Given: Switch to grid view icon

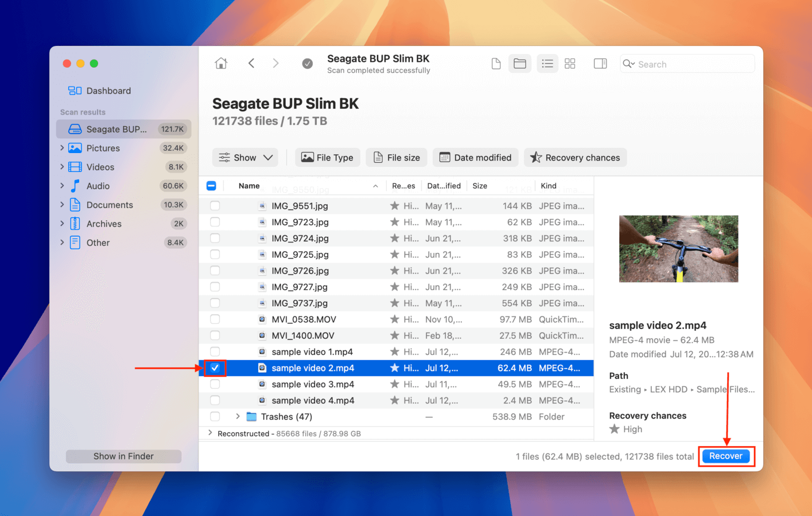Looking at the screenshot, I should tap(570, 64).
